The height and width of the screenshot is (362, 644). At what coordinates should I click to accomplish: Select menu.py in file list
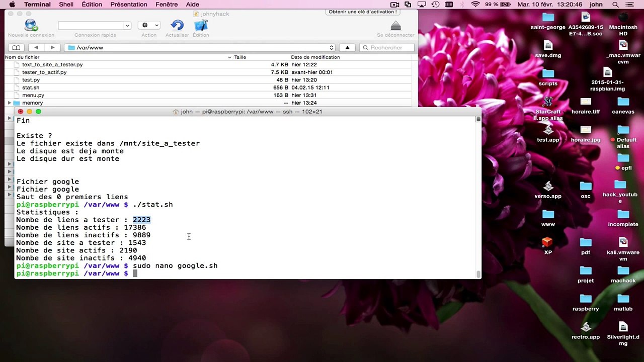pos(33,95)
